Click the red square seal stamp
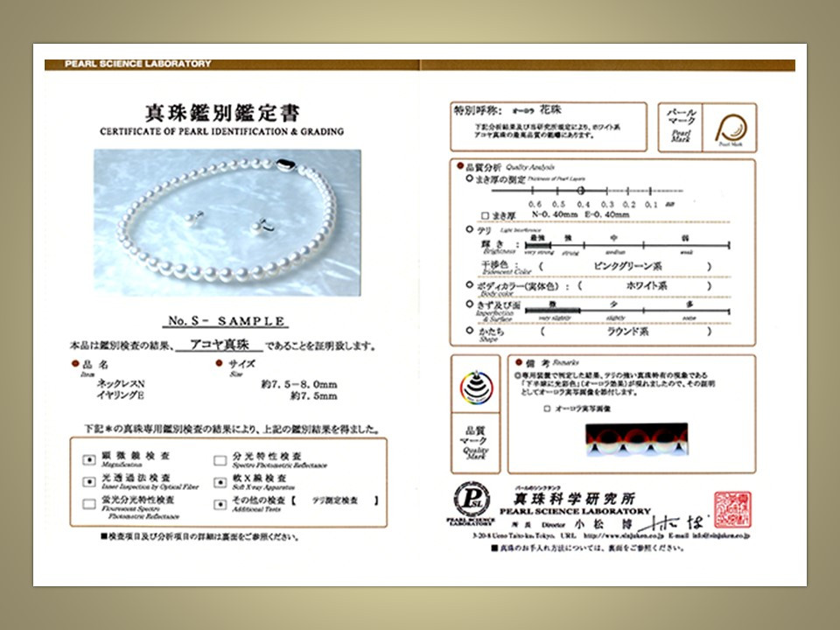 (732, 510)
